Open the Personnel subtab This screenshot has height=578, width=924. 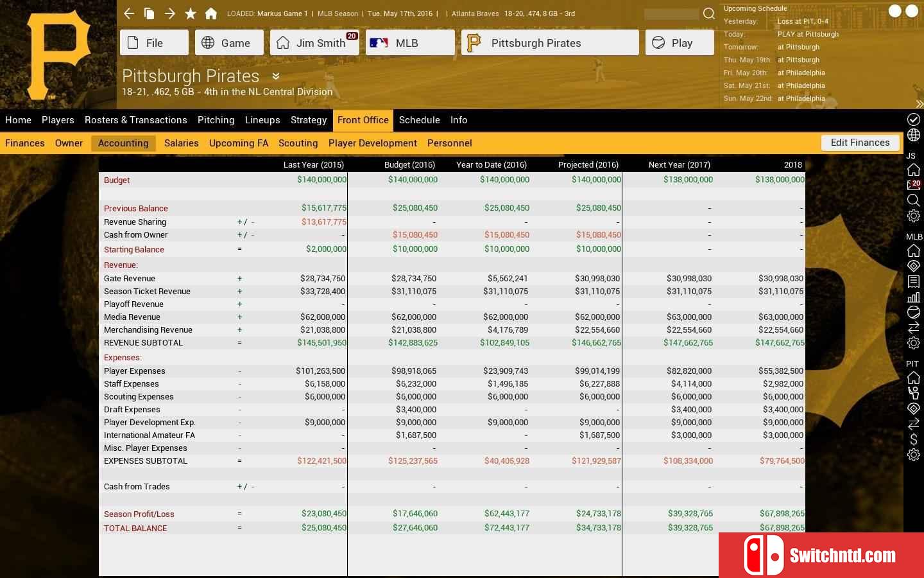click(449, 143)
